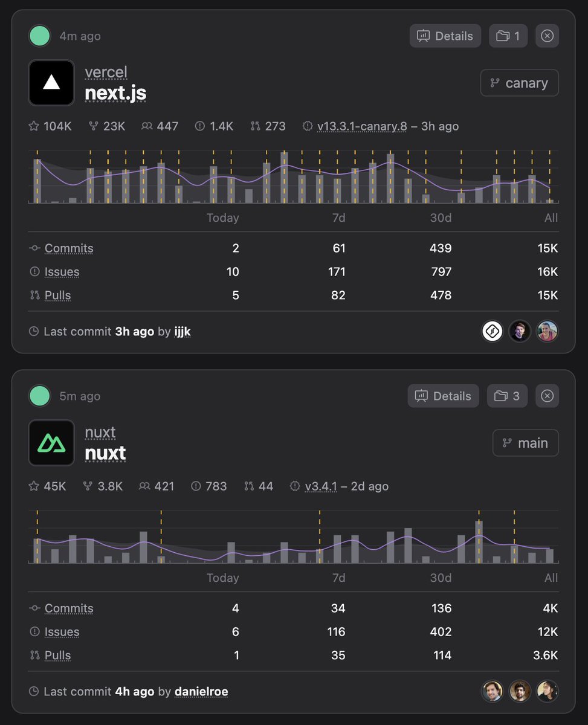Click the contributors icon next to 421
The image size is (588, 725).
(144, 486)
